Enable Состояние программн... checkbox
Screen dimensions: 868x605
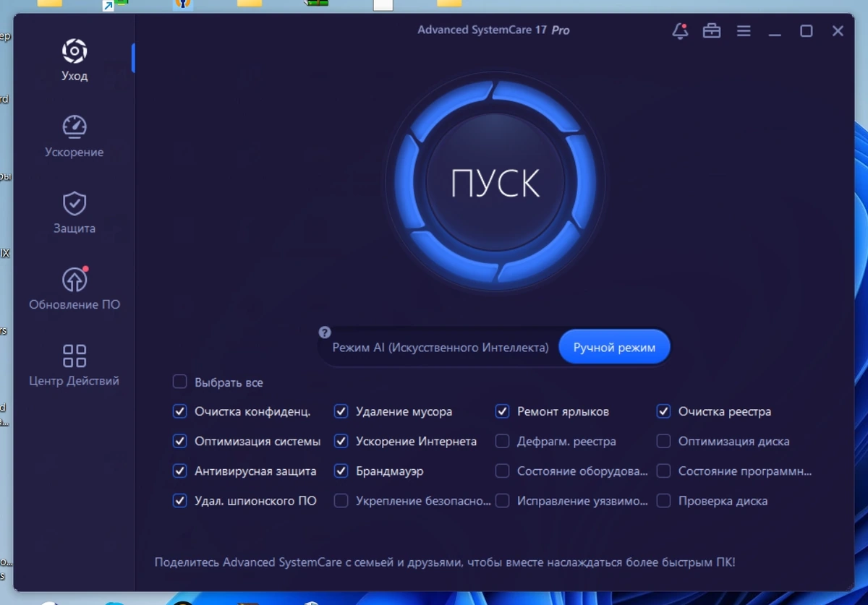[x=663, y=471]
